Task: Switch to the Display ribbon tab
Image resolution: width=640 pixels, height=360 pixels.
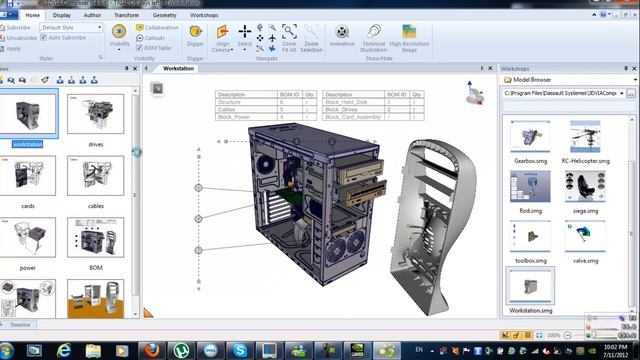Action: coord(62,15)
